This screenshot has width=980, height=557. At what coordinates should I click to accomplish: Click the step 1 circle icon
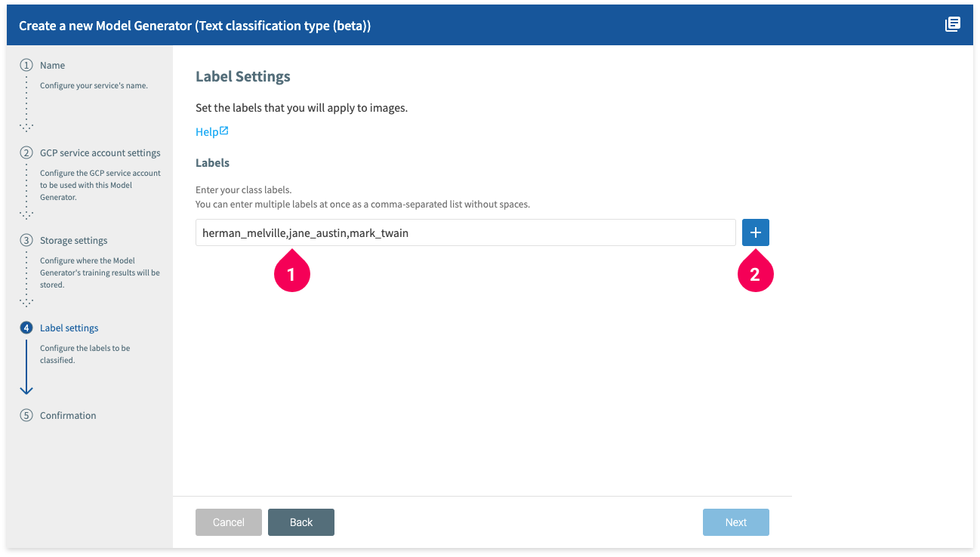(x=26, y=66)
